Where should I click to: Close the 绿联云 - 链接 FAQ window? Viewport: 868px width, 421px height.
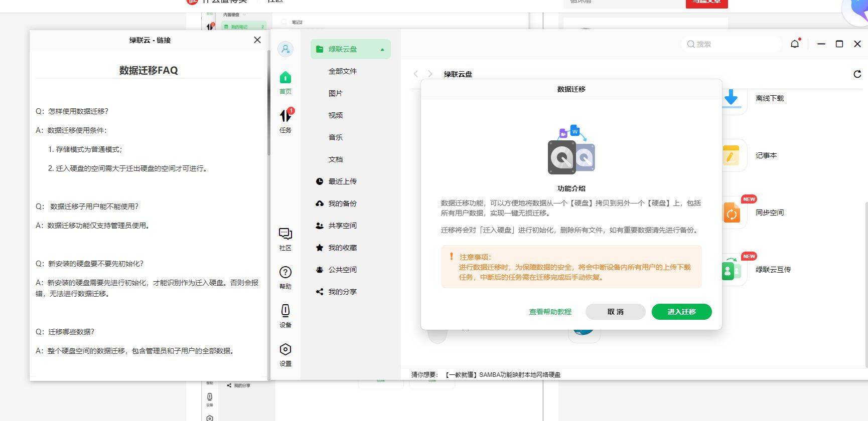pyautogui.click(x=257, y=40)
